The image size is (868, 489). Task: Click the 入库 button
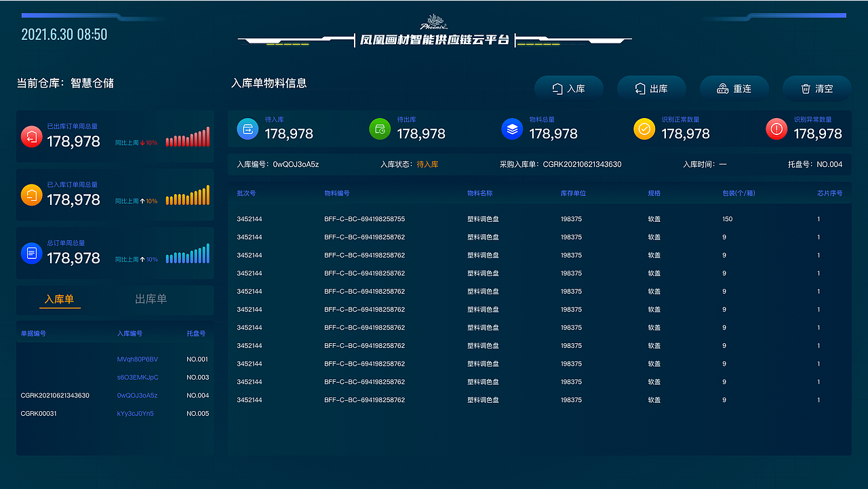pyautogui.click(x=569, y=89)
